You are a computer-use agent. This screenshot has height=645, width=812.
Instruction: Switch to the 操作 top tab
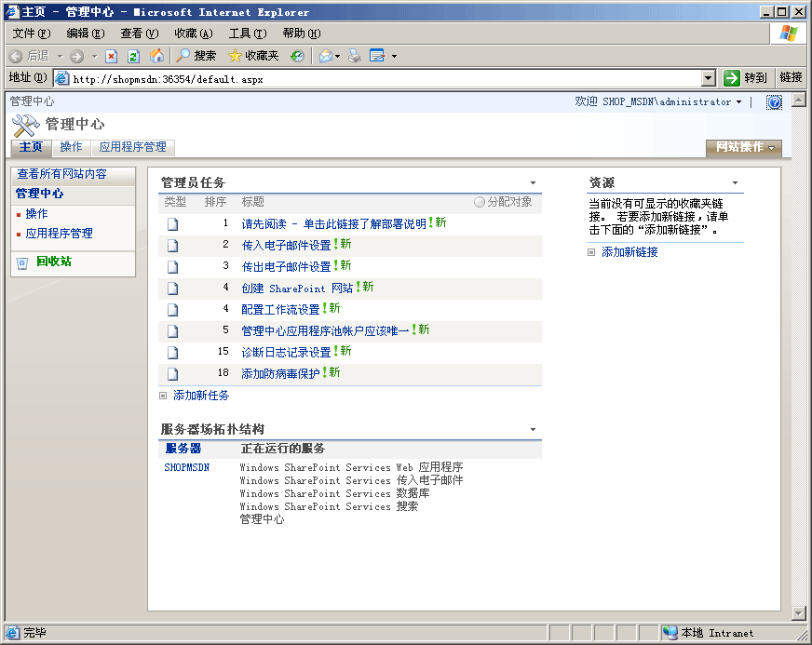click(71, 148)
